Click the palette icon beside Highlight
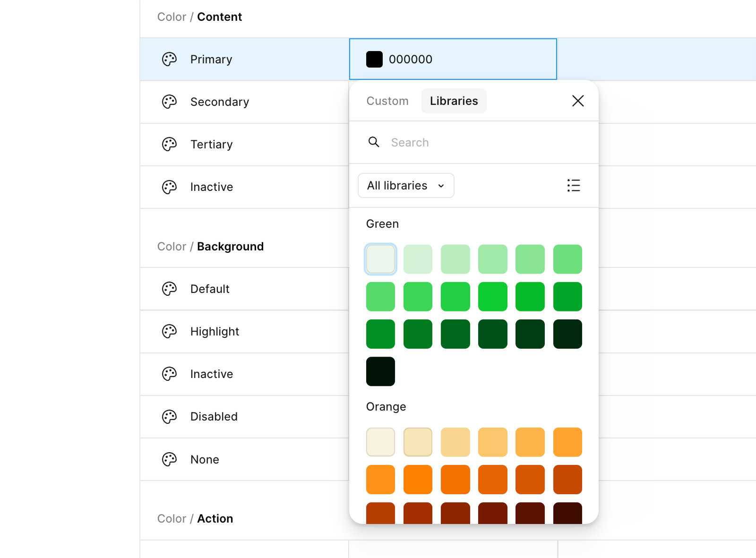 click(x=169, y=332)
